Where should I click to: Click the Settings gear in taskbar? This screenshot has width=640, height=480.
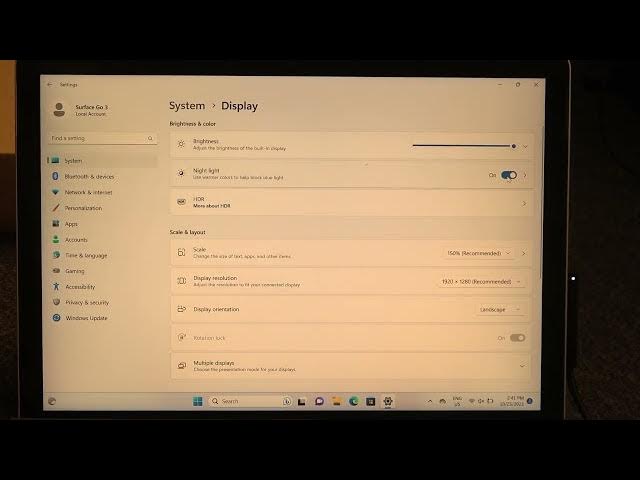(x=388, y=401)
